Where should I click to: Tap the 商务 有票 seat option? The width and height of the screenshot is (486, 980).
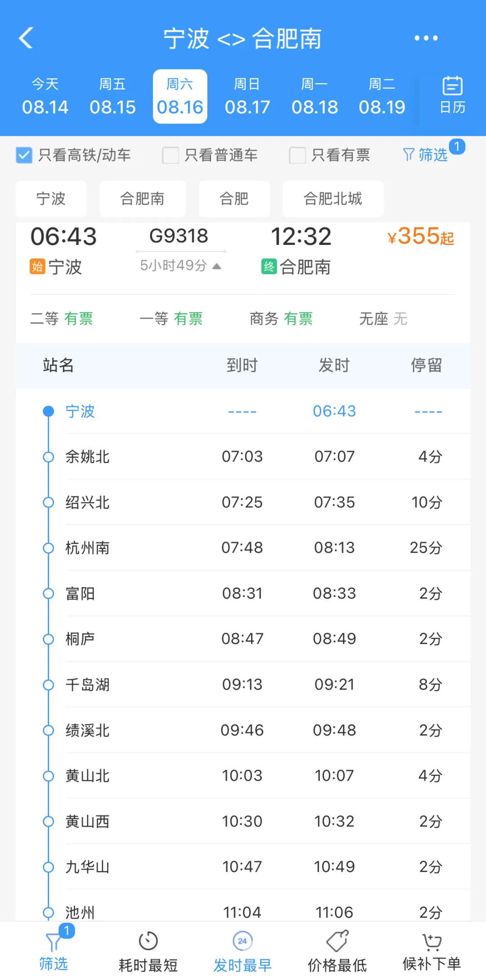coord(281,319)
